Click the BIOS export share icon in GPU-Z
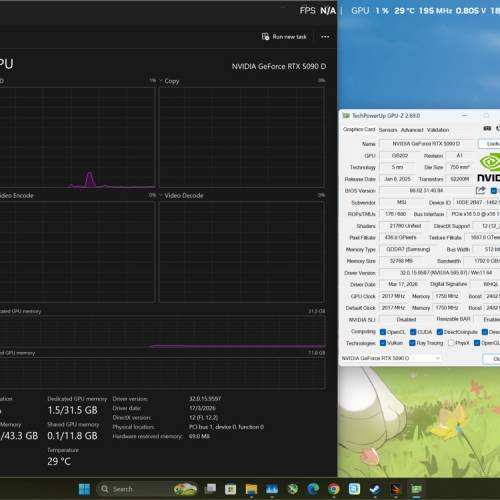Viewport: 500px width, 500px height. tap(480, 190)
